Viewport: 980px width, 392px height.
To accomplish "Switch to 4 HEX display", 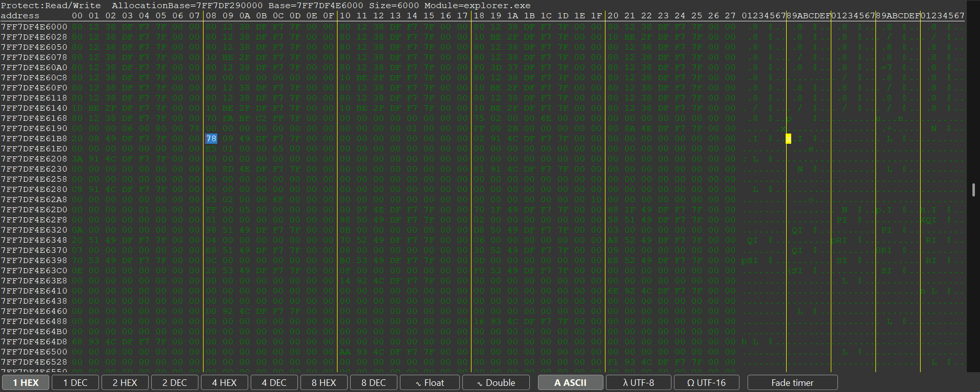I will click(x=224, y=382).
